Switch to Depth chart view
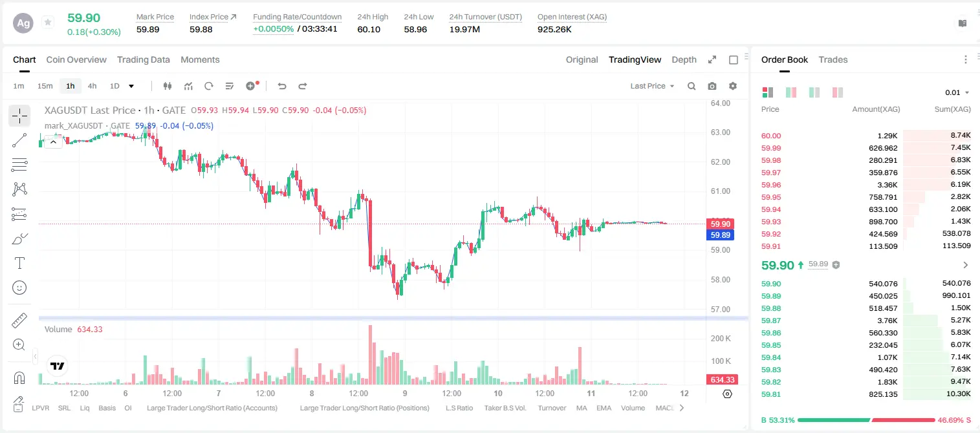 684,59
